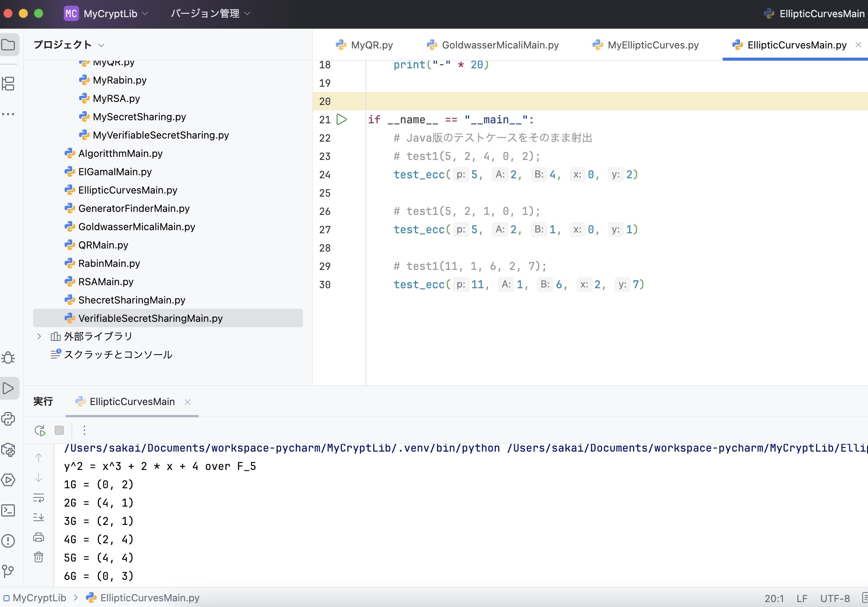Screen dimensions: 868x607
Task: Click the Python icon of run configuration
Action: point(769,14)
